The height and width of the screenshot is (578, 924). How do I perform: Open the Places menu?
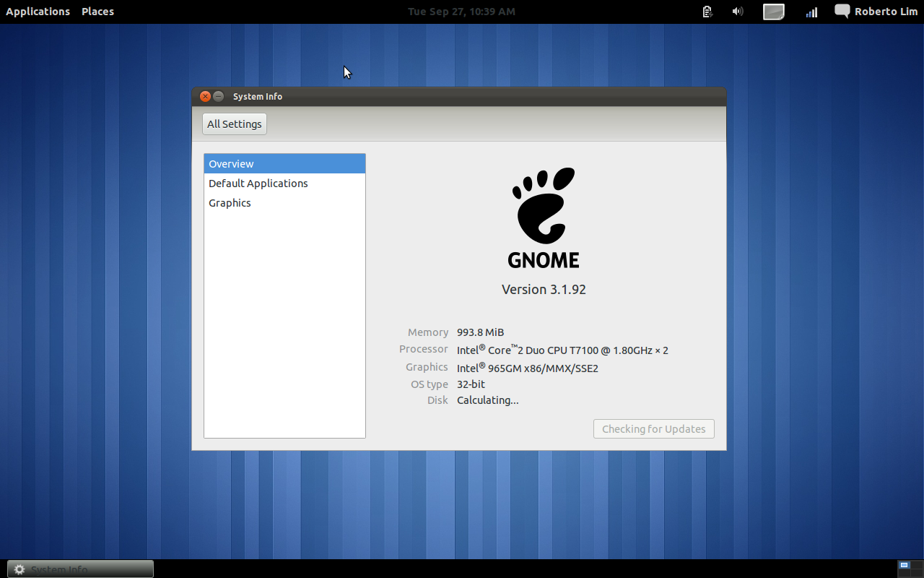click(97, 11)
